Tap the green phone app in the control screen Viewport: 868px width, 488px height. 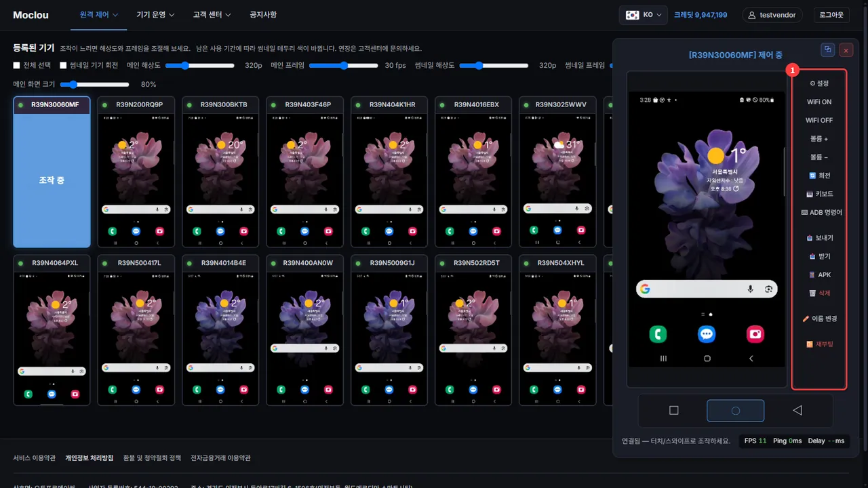click(x=658, y=334)
